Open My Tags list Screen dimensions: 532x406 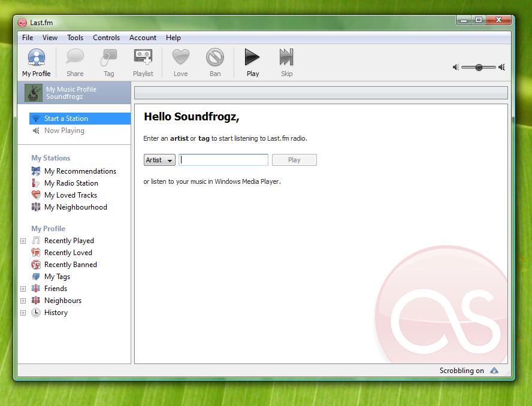coord(51,277)
